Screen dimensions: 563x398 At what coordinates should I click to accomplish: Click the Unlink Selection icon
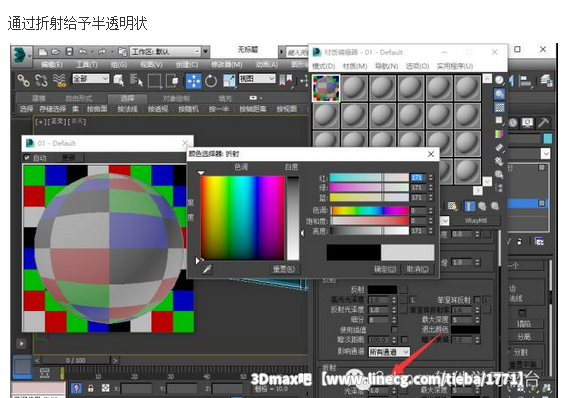[41, 80]
